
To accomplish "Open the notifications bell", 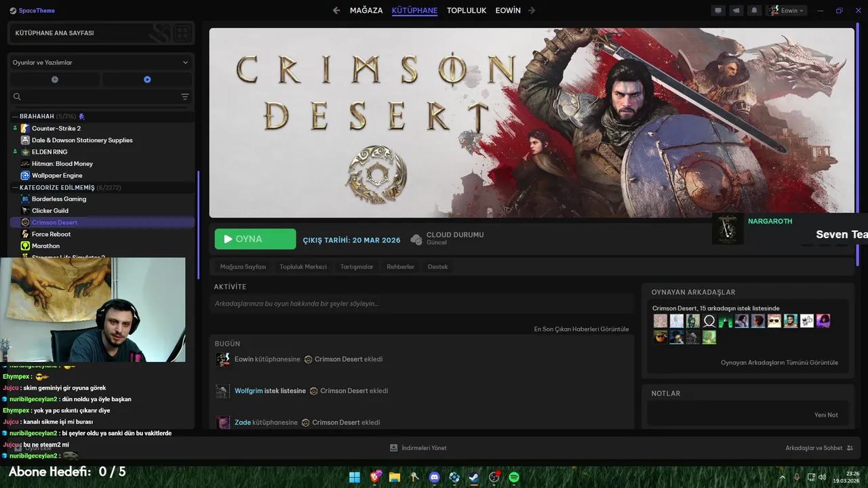I will tap(753, 10).
